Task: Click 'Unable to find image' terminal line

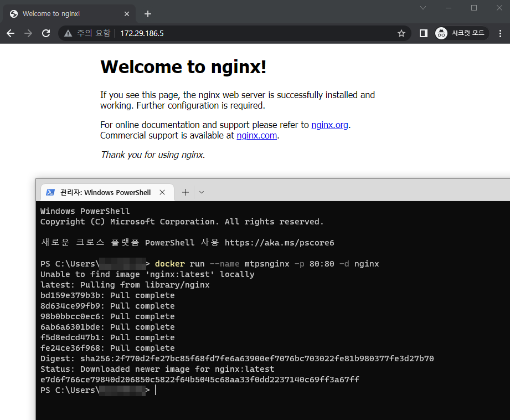Action: pos(147,274)
